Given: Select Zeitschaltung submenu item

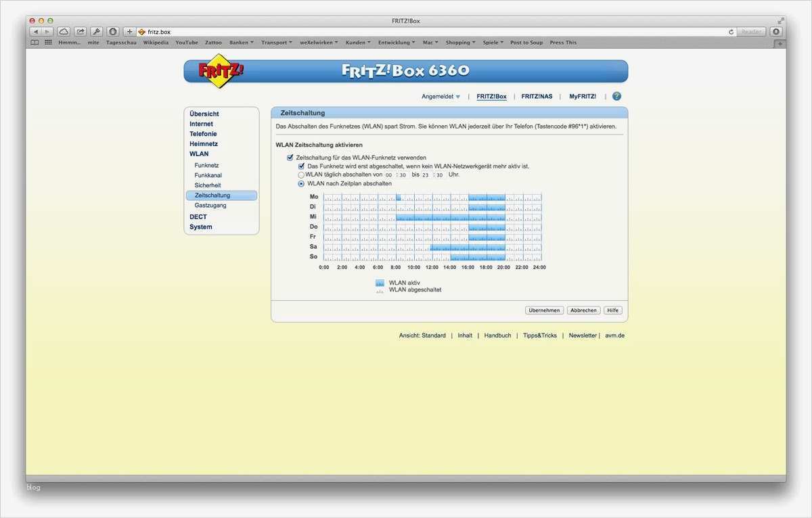Looking at the screenshot, I should coord(221,195).
